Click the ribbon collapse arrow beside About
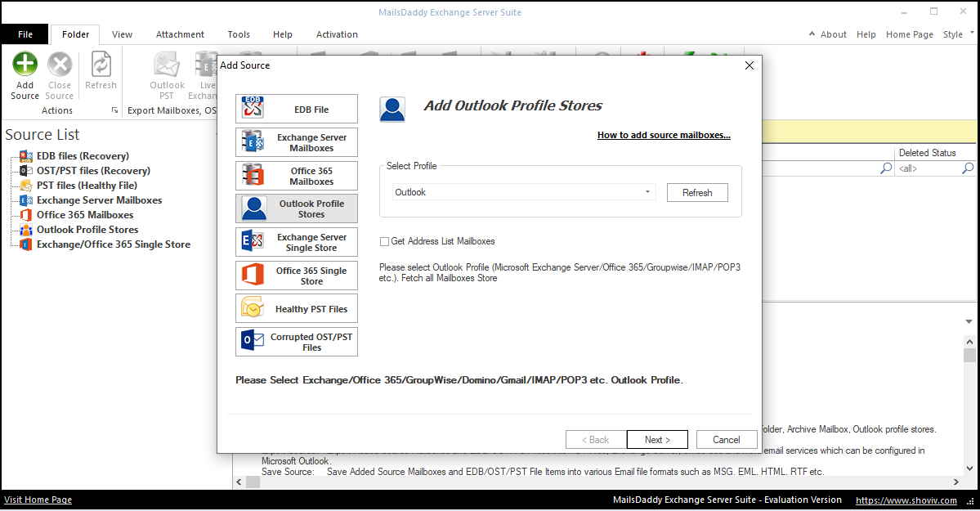This screenshot has height=511, width=980. 812,34
